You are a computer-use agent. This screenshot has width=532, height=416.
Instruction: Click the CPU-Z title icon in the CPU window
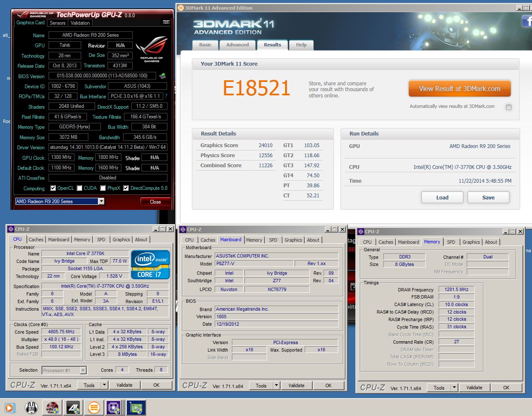click(x=11, y=229)
